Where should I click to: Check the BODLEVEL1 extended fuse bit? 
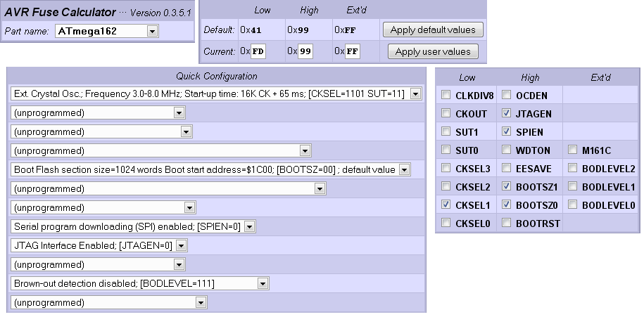[x=572, y=186]
